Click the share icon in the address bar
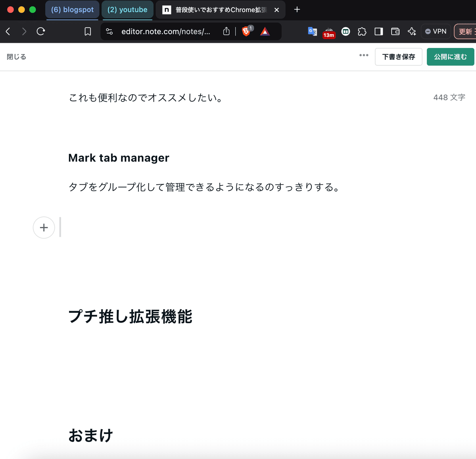Viewport: 476px width, 459px height. [226, 31]
